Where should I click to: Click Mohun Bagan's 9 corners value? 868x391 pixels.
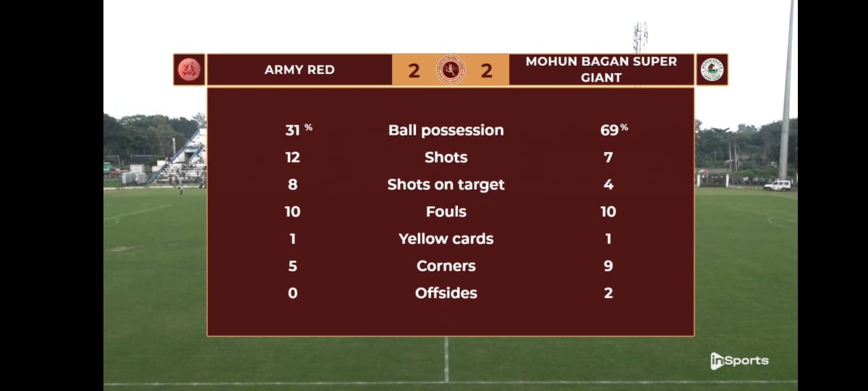pyautogui.click(x=608, y=266)
